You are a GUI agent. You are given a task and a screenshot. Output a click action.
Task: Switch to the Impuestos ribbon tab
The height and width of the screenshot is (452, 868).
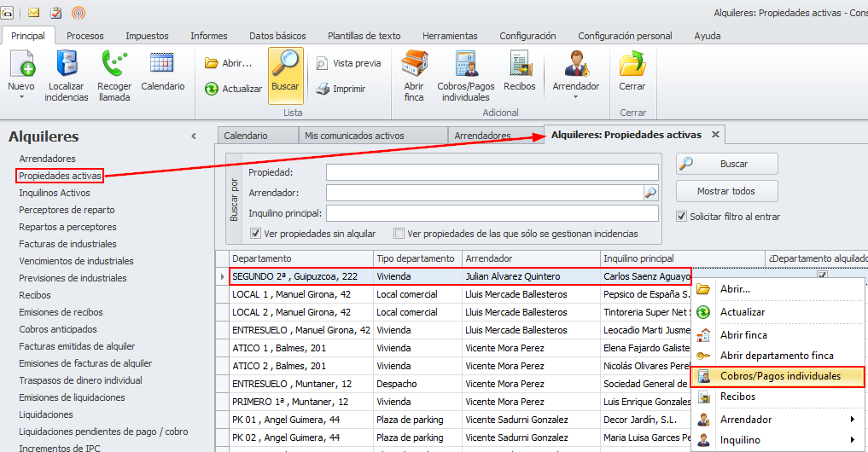[147, 36]
